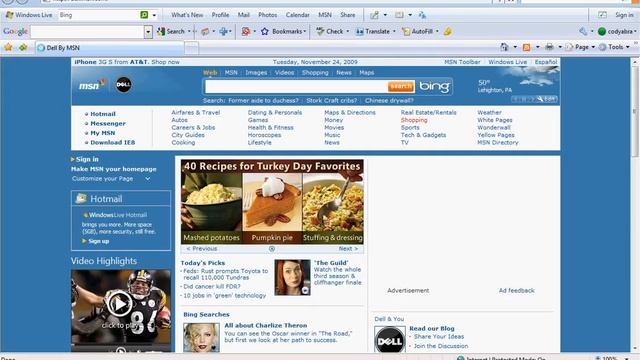
Task: Click the IE Print icon
Action: click(x=549, y=47)
